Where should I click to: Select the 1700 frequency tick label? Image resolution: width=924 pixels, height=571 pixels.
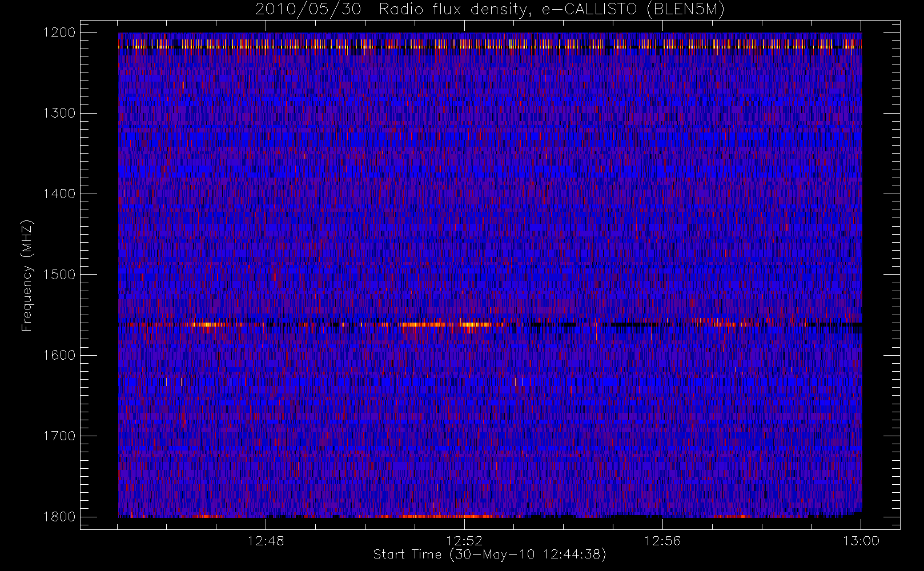(60, 436)
